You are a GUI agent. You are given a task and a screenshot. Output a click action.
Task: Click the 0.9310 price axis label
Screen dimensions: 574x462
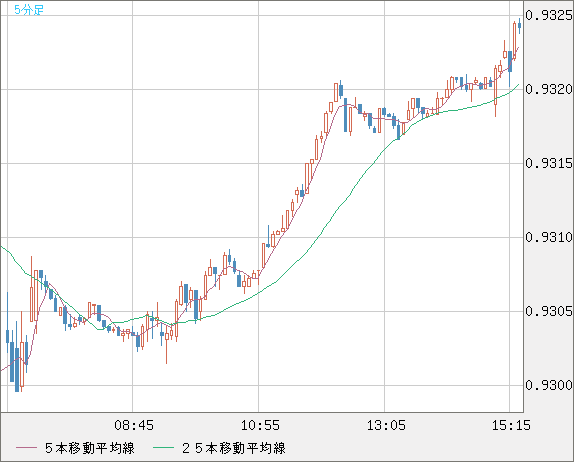click(x=549, y=238)
